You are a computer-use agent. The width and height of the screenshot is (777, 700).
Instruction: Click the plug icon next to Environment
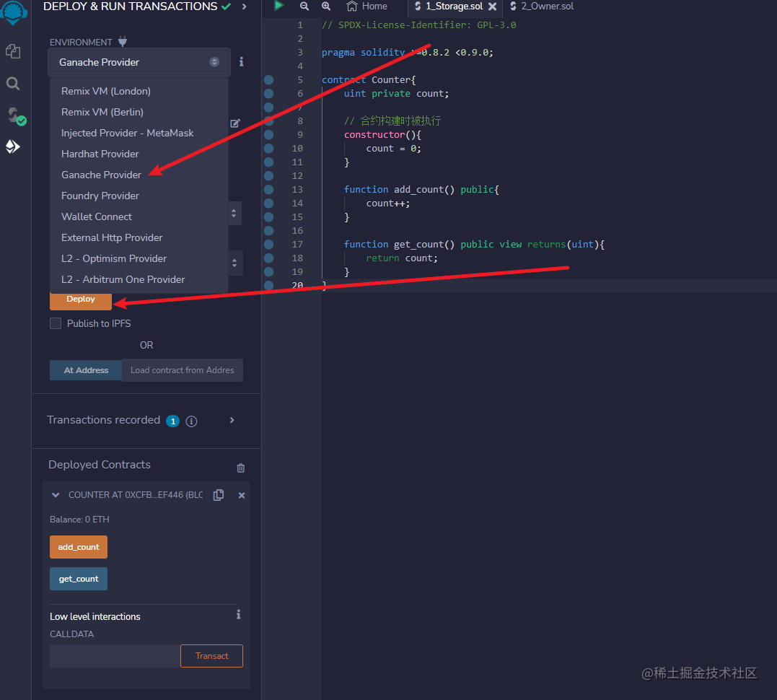(123, 42)
